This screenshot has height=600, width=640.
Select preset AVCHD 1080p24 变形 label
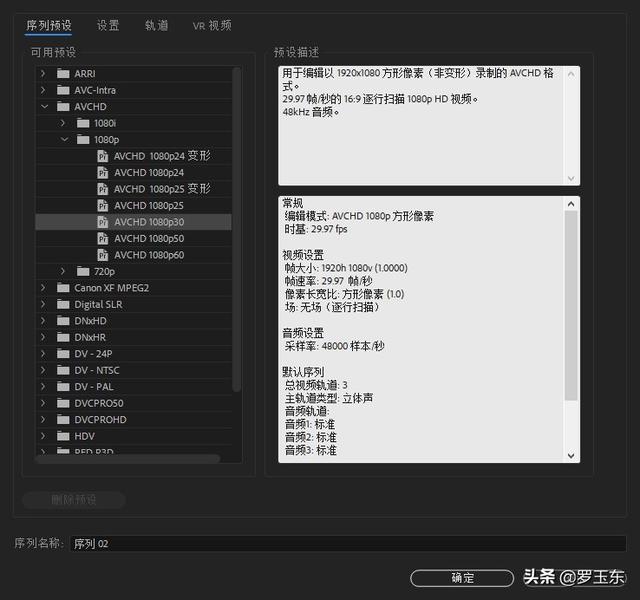click(162, 156)
